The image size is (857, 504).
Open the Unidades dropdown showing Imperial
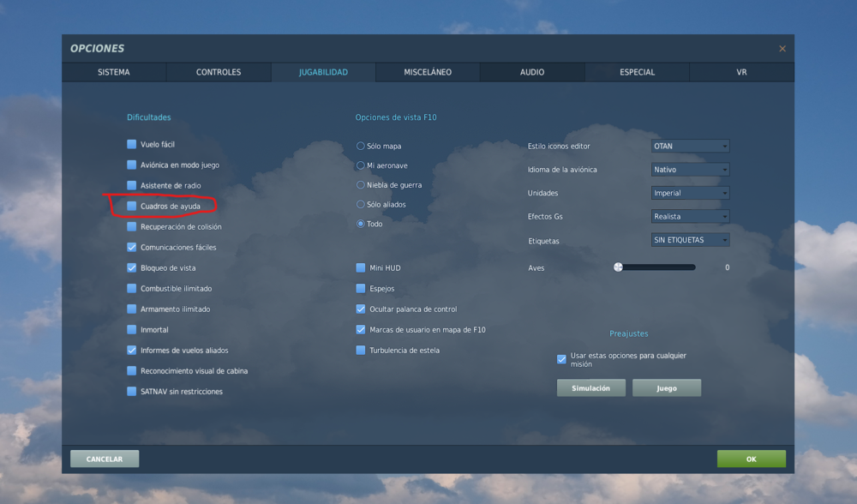click(690, 193)
